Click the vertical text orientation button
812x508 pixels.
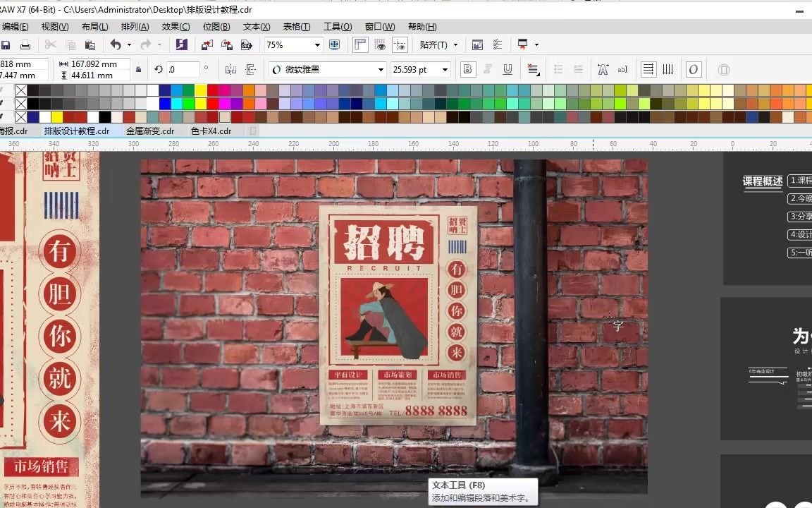[668, 68]
